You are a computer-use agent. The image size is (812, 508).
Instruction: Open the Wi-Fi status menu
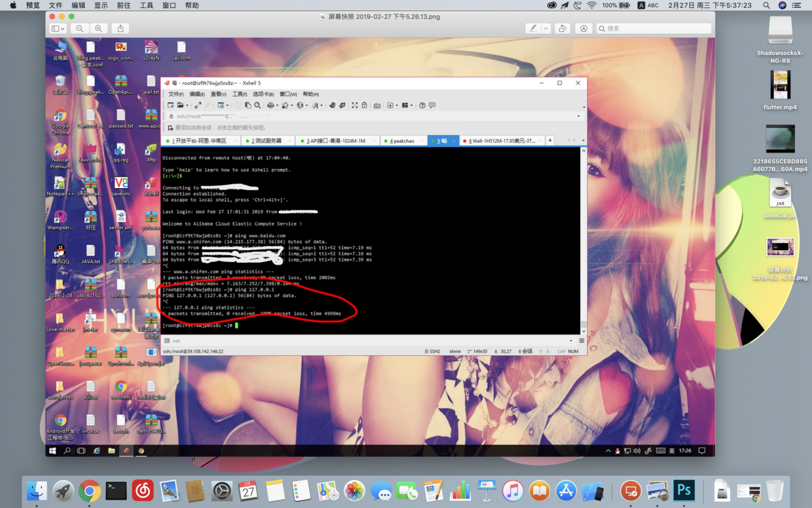pyautogui.click(x=591, y=5)
